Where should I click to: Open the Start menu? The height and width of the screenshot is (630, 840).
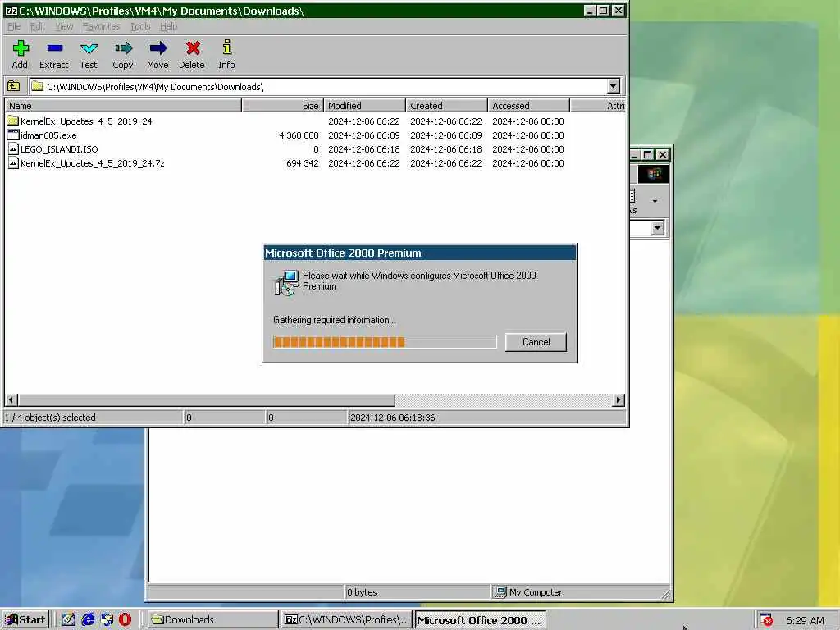coord(25,619)
